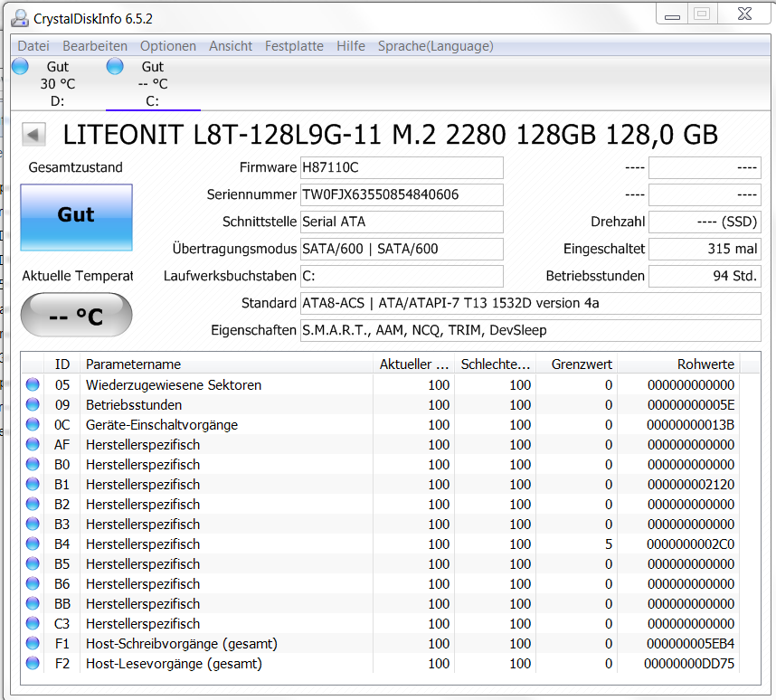The height and width of the screenshot is (700, 776).
Task: Open the Optionen menu
Action: point(167,46)
